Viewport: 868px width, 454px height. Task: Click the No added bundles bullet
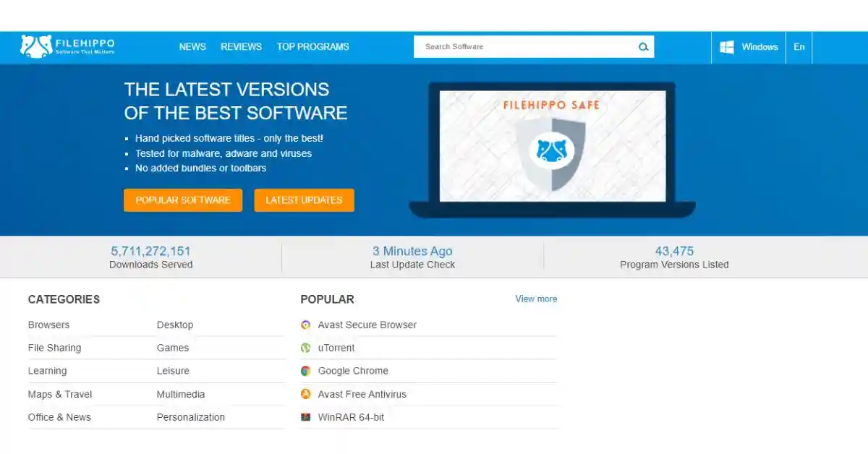(200, 168)
